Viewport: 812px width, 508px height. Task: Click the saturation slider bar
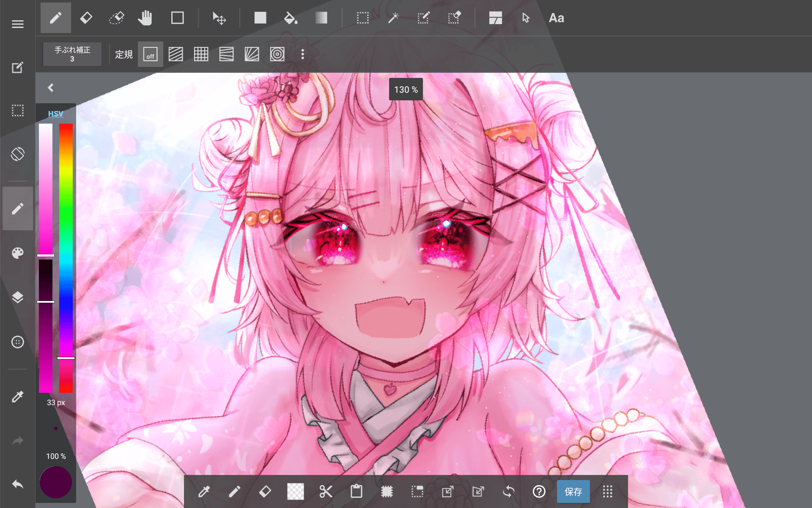coord(46,190)
